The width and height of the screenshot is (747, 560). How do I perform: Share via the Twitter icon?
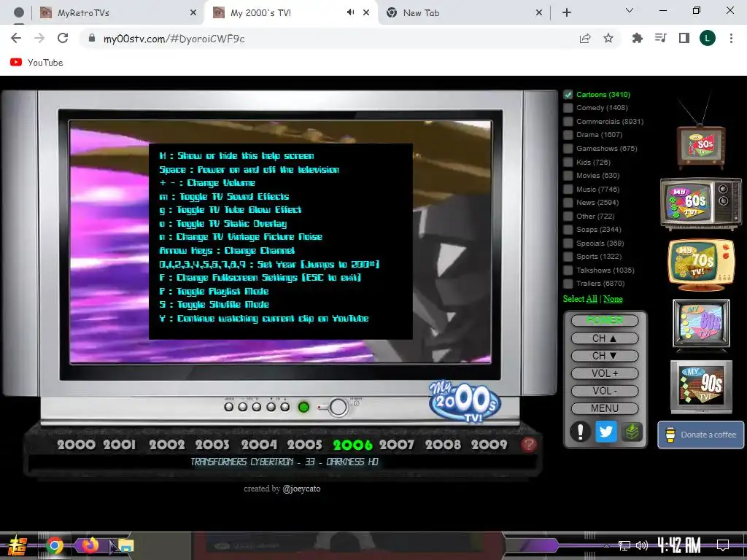click(606, 432)
